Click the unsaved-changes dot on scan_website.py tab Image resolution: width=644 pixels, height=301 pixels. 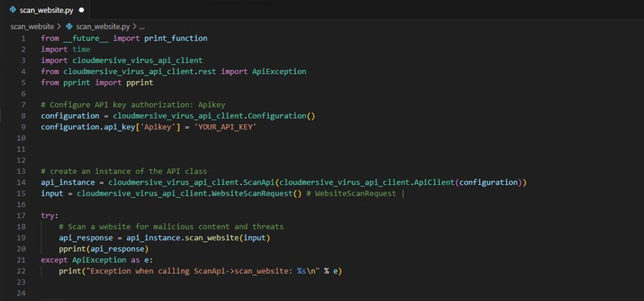point(82,10)
